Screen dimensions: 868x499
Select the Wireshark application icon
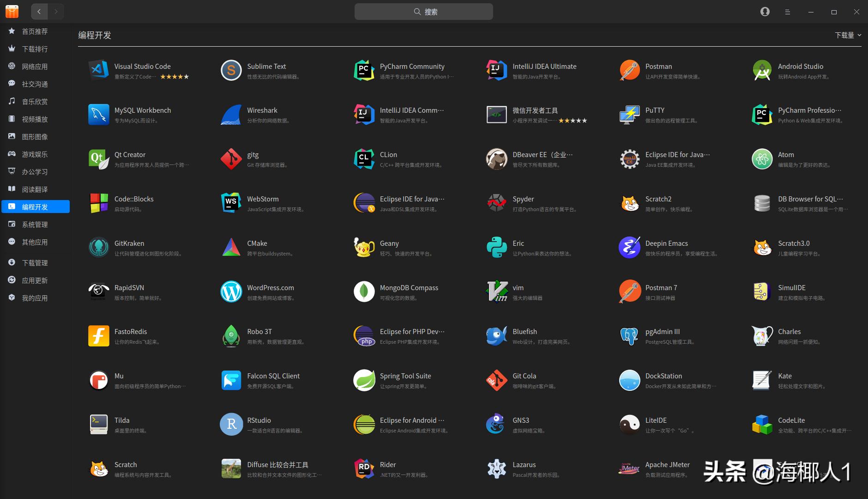tap(231, 115)
